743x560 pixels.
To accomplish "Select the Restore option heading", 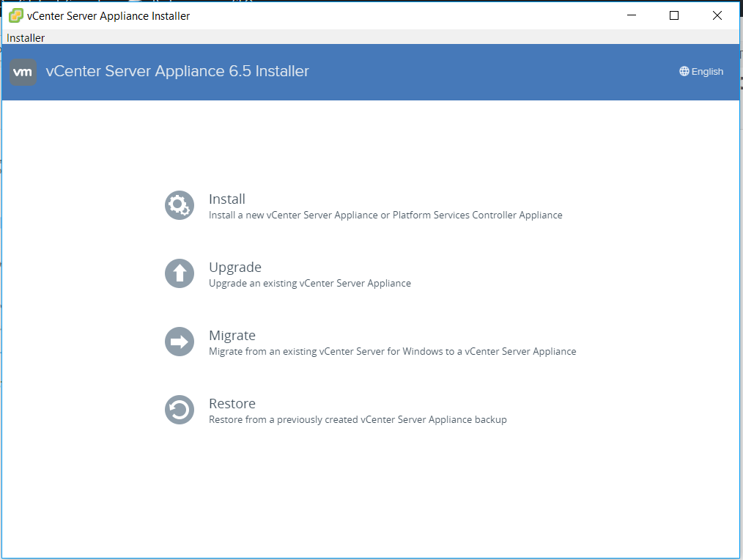I will pos(232,404).
